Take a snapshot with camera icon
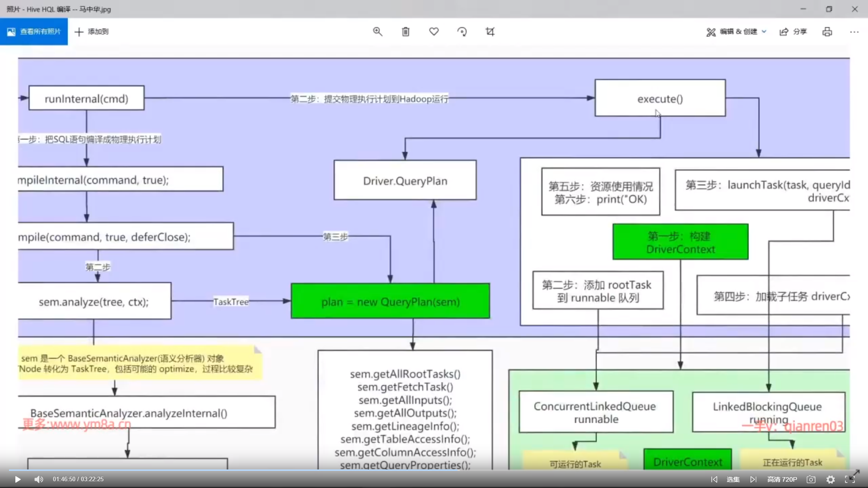 coord(811,479)
